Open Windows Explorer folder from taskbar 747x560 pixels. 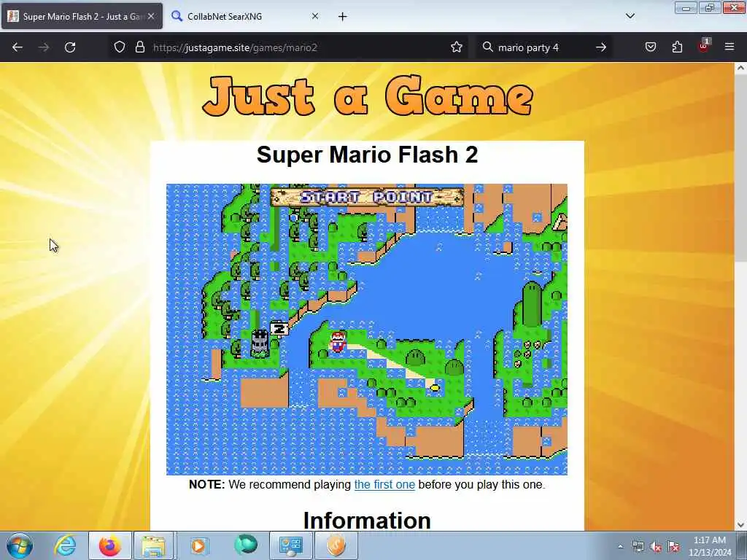tap(153, 545)
